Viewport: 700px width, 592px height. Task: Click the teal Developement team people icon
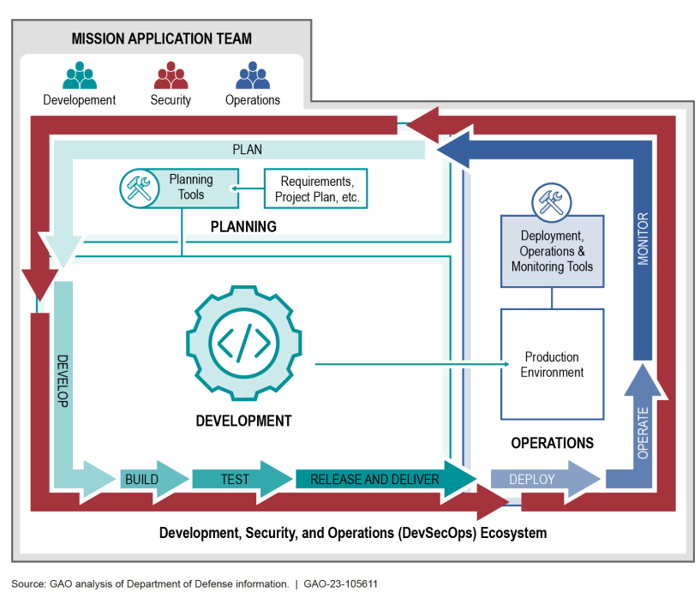tap(80, 75)
